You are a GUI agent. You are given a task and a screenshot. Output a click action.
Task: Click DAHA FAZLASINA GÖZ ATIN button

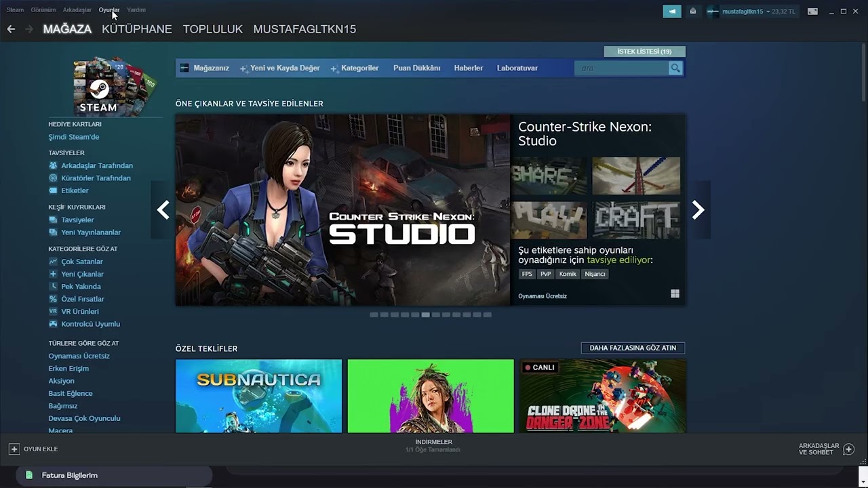point(633,348)
